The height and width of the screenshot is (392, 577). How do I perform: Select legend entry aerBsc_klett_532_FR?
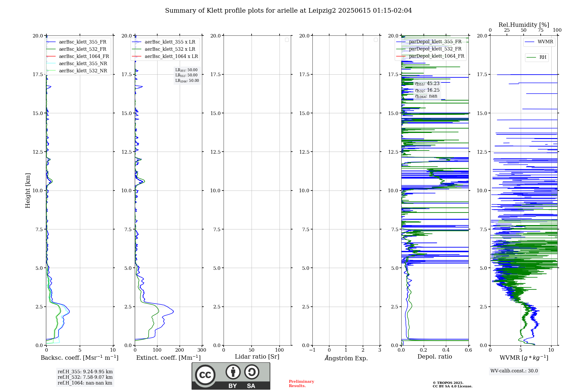(83, 49)
